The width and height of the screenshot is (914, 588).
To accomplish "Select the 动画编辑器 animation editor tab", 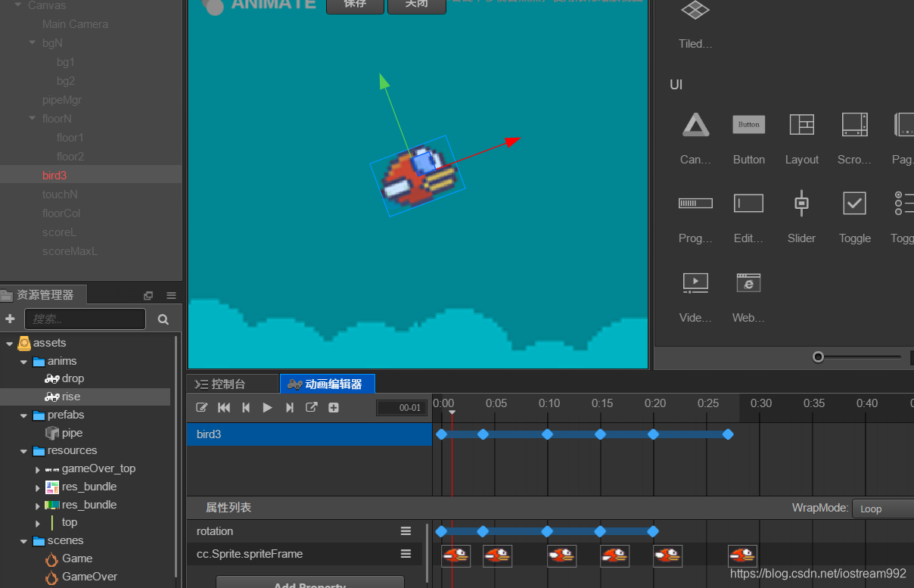I will tap(327, 384).
